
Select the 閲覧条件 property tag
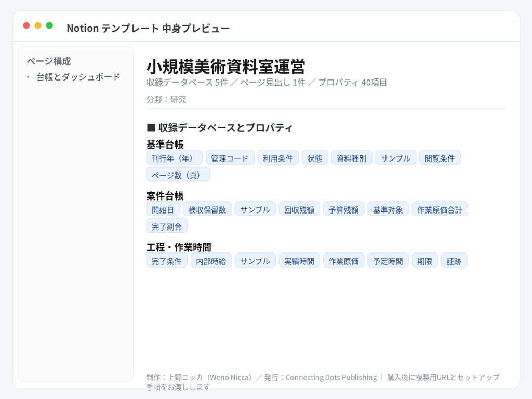(440, 157)
